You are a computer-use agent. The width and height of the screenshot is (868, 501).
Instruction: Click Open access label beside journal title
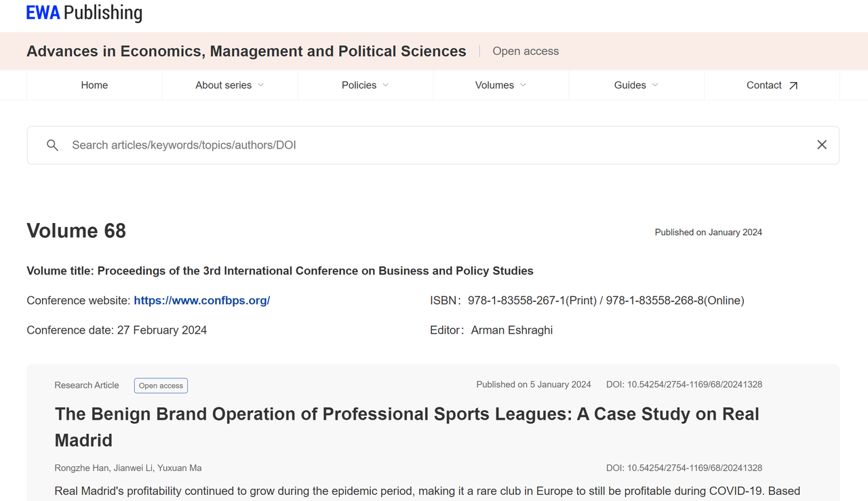[526, 52]
